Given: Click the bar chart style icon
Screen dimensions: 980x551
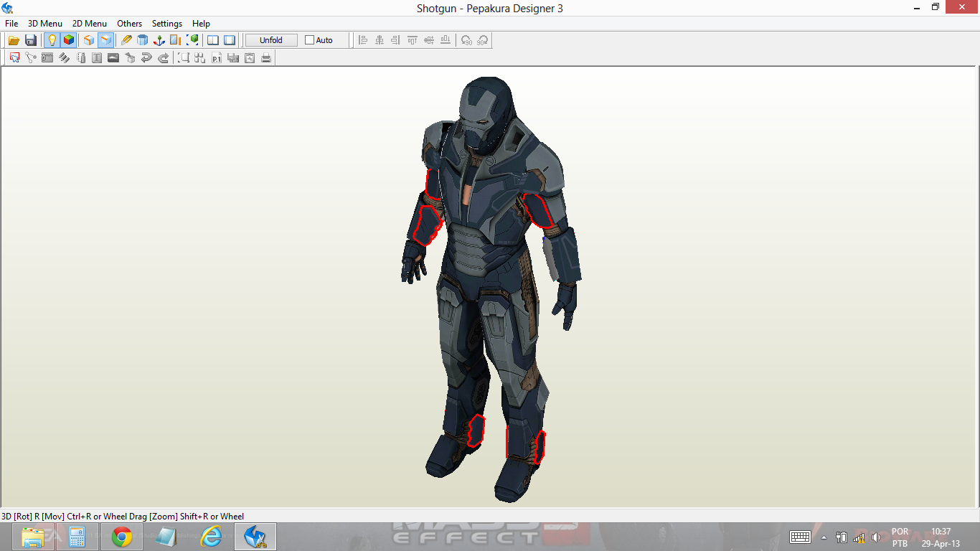Looking at the screenshot, I should tap(233, 57).
